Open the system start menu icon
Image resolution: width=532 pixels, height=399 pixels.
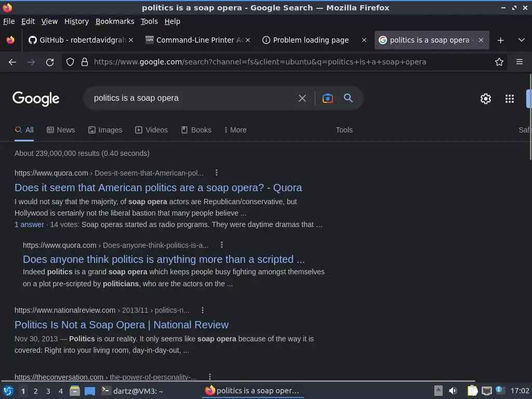[8, 391]
